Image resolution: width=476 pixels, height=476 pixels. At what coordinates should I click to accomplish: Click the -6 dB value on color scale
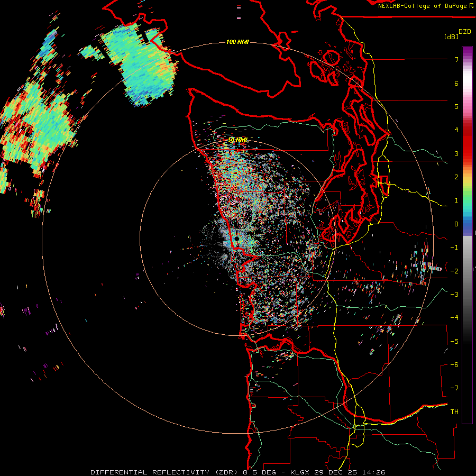click(454, 365)
